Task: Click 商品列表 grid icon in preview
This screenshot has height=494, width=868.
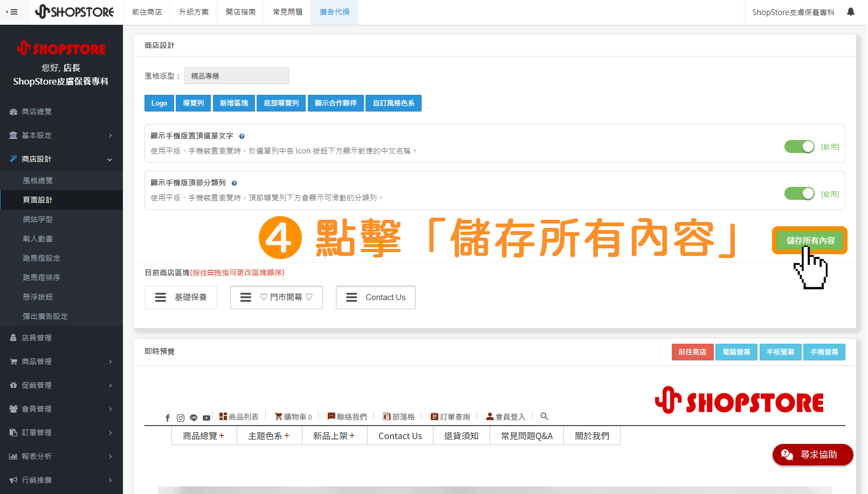Action: tap(223, 416)
